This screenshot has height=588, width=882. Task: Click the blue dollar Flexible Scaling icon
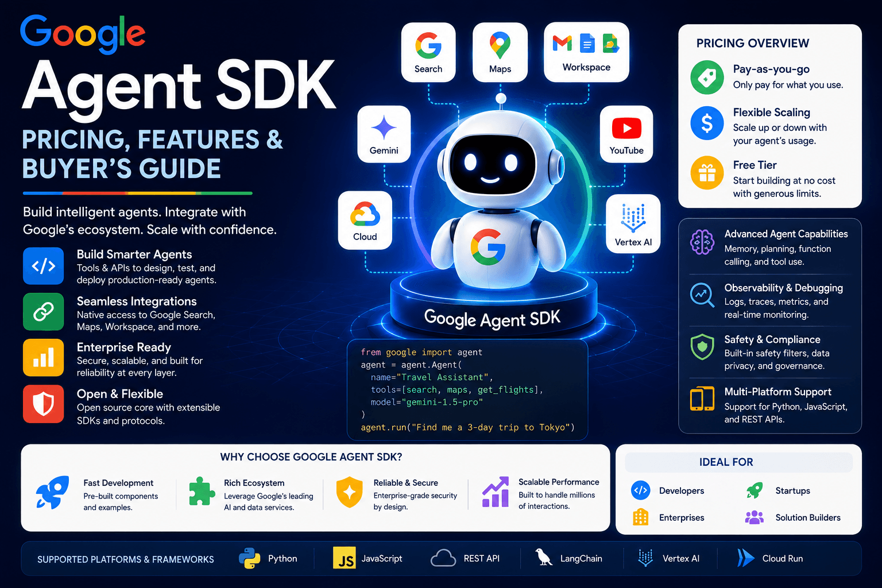[x=707, y=123]
